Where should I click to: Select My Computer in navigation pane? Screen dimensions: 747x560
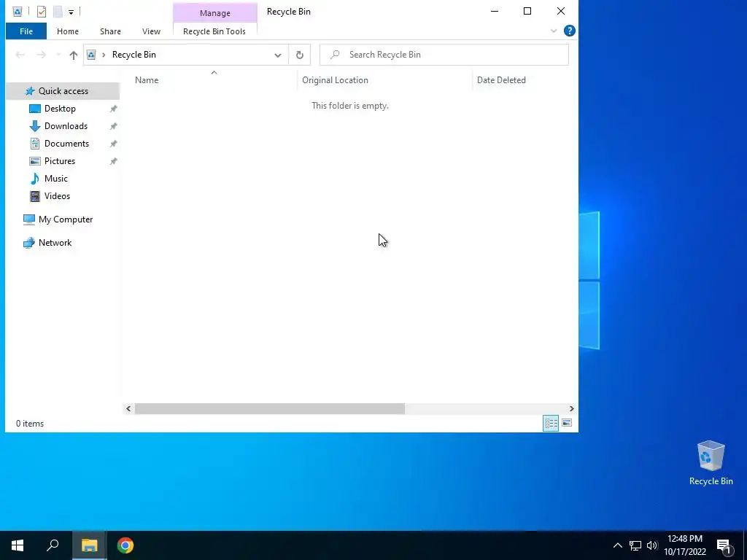[66, 219]
